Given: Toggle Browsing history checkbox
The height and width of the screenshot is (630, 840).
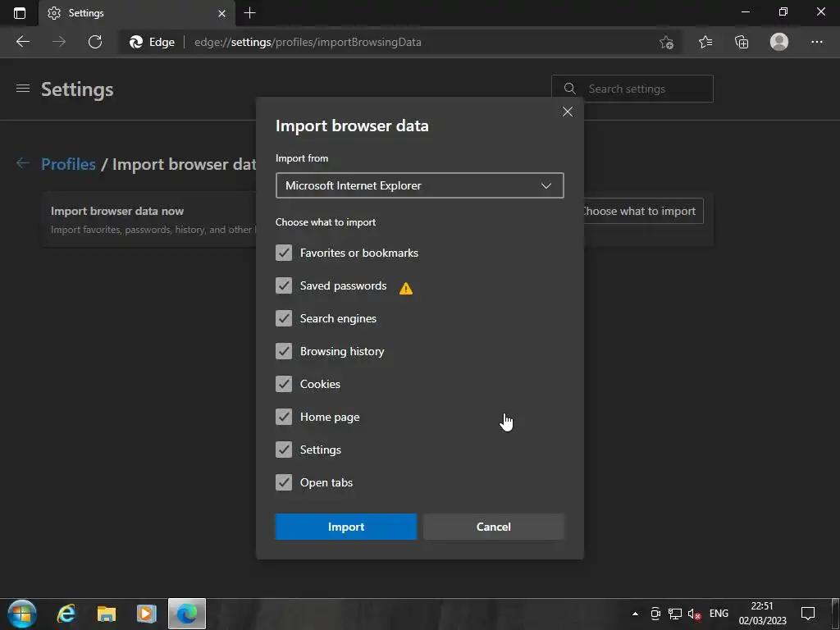Looking at the screenshot, I should (284, 351).
